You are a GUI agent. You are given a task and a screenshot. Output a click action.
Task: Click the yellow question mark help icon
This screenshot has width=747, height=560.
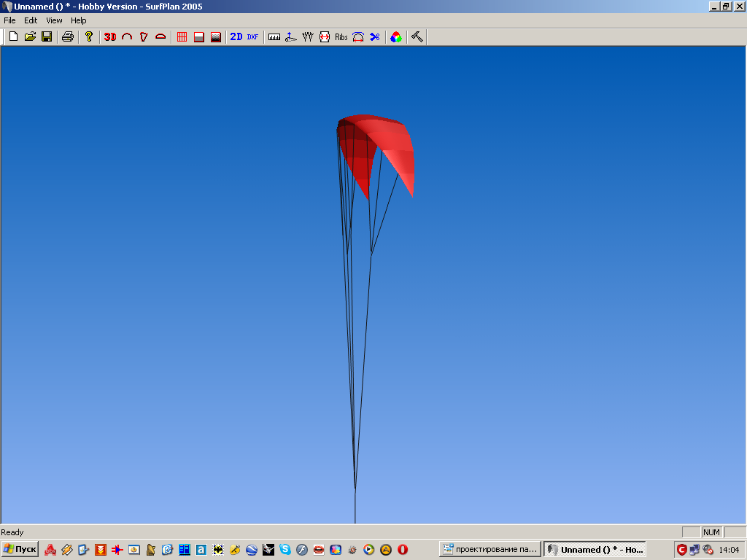[89, 36]
